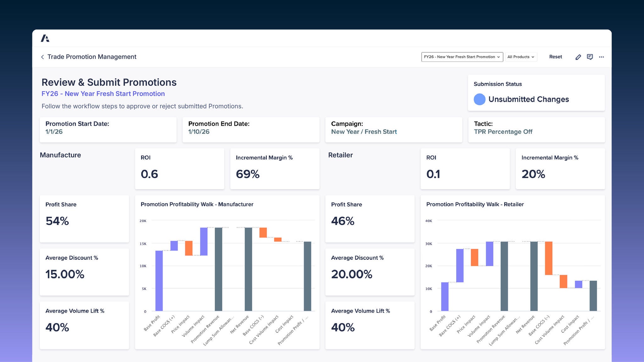Click the Tactic TPR Percentage Off card
This screenshot has height=362, width=644.
pos(536,129)
